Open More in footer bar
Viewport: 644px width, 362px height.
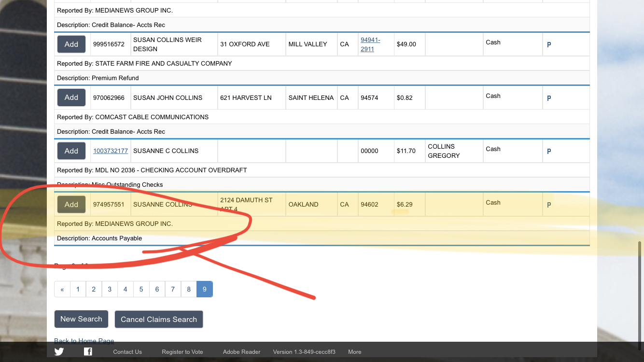coord(355,352)
